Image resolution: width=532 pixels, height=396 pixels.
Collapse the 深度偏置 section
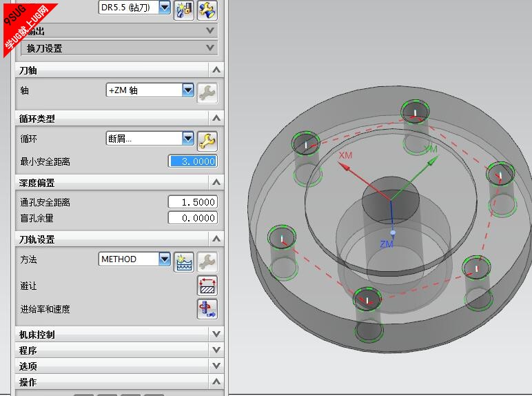pos(216,182)
